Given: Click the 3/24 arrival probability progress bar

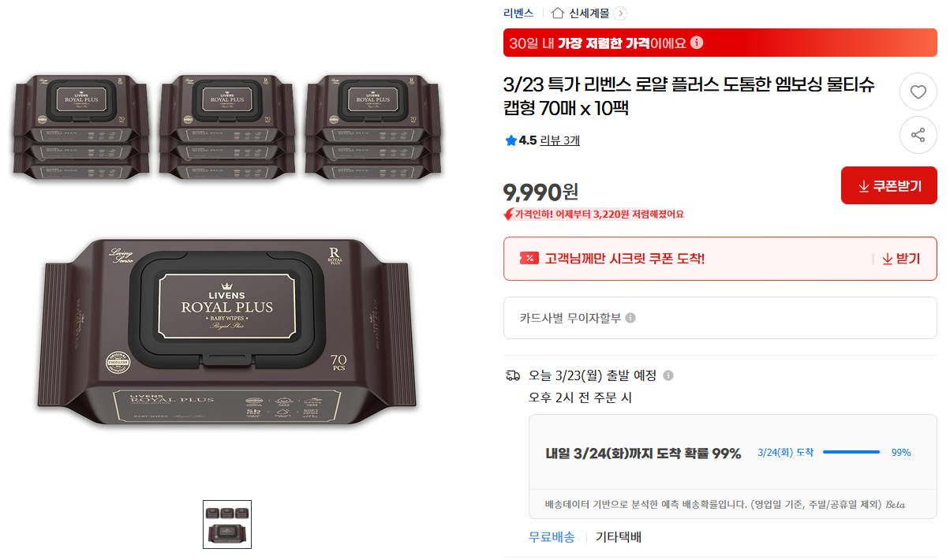Looking at the screenshot, I should (851, 452).
